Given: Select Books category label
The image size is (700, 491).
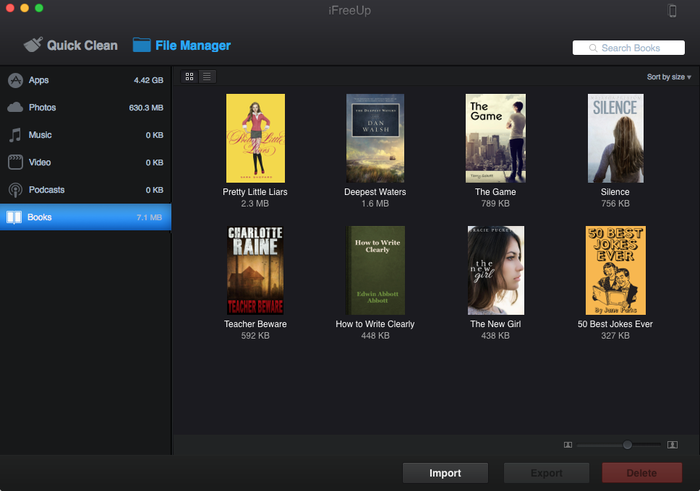Looking at the screenshot, I should coord(40,217).
